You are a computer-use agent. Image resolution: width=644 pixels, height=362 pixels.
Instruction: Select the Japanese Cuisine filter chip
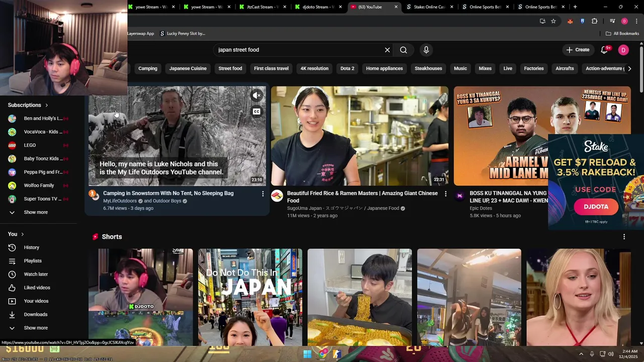coord(188,68)
